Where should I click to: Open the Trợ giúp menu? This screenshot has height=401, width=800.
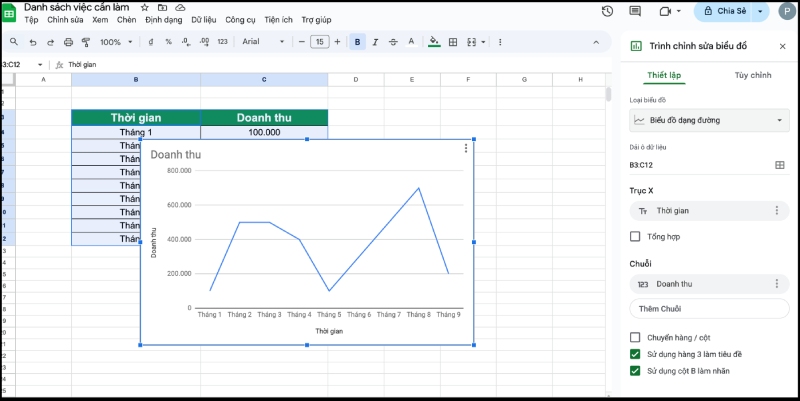(316, 20)
